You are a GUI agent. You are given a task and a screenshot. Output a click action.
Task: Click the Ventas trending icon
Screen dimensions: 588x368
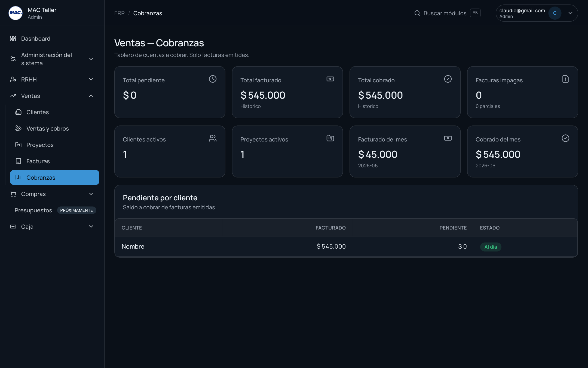(x=13, y=96)
